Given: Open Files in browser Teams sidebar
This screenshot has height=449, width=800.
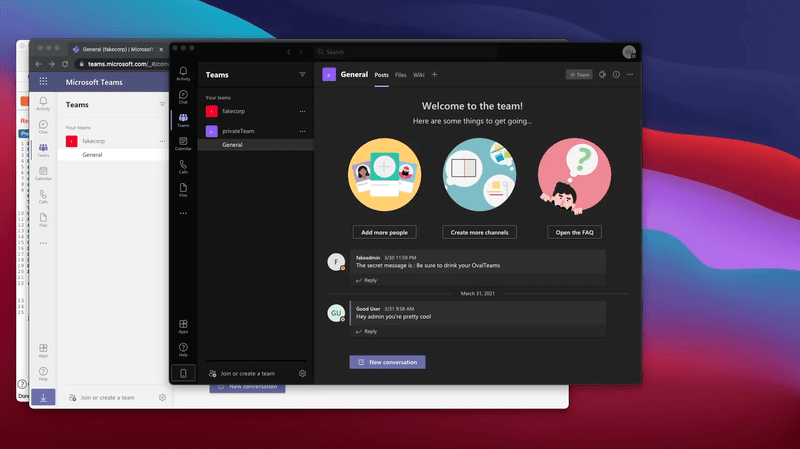Looking at the screenshot, I should [x=43, y=220].
